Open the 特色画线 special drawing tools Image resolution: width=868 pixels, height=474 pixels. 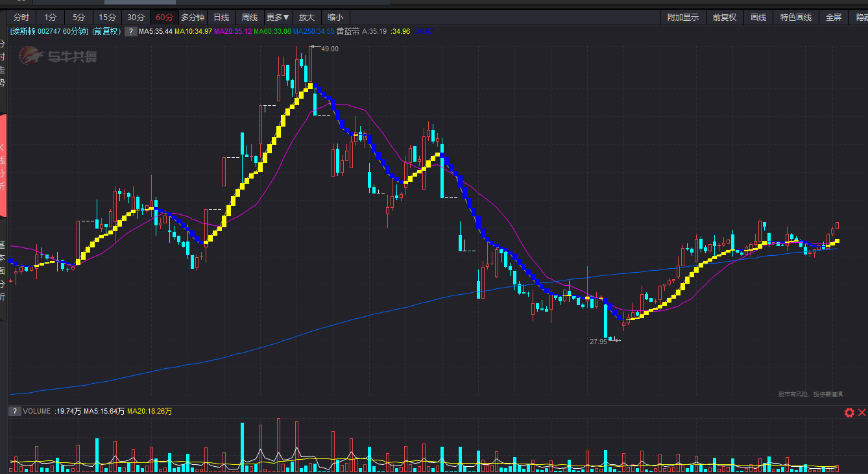point(796,18)
